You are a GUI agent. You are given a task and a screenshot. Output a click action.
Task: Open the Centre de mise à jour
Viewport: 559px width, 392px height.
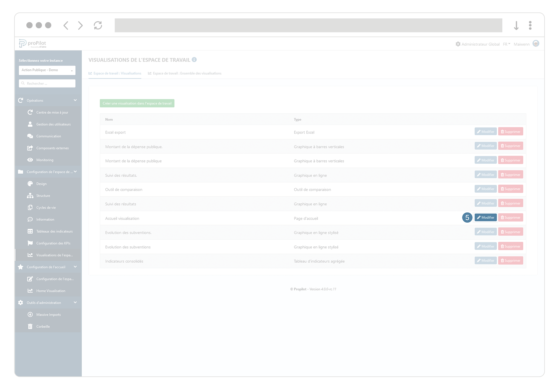tap(52, 112)
